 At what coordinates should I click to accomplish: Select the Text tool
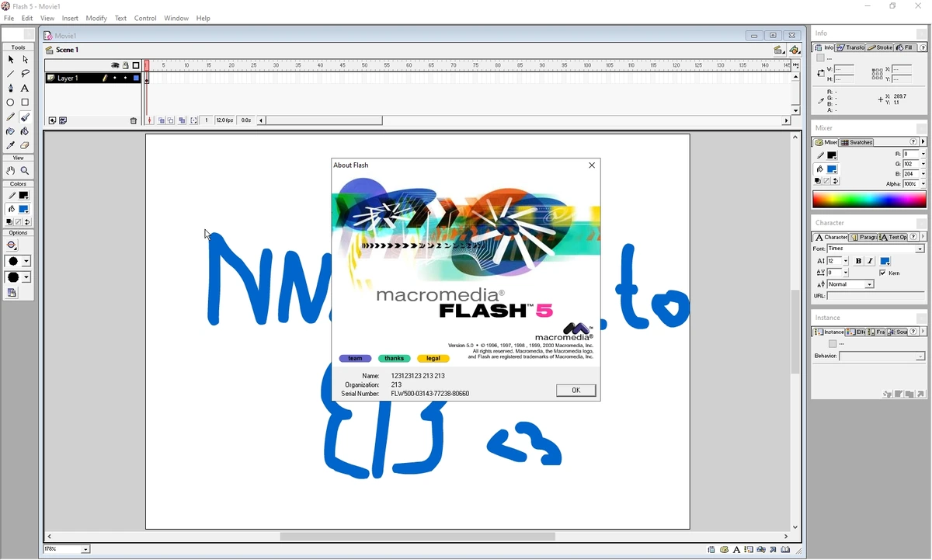[x=26, y=89]
